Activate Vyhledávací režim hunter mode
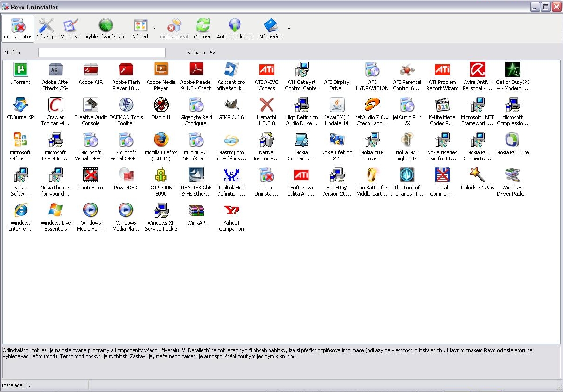Viewport: 563px width, 392px height. (x=105, y=29)
